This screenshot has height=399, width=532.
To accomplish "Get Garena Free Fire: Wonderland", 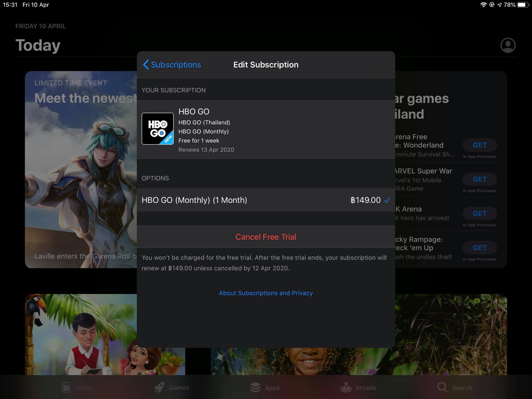I will click(479, 145).
